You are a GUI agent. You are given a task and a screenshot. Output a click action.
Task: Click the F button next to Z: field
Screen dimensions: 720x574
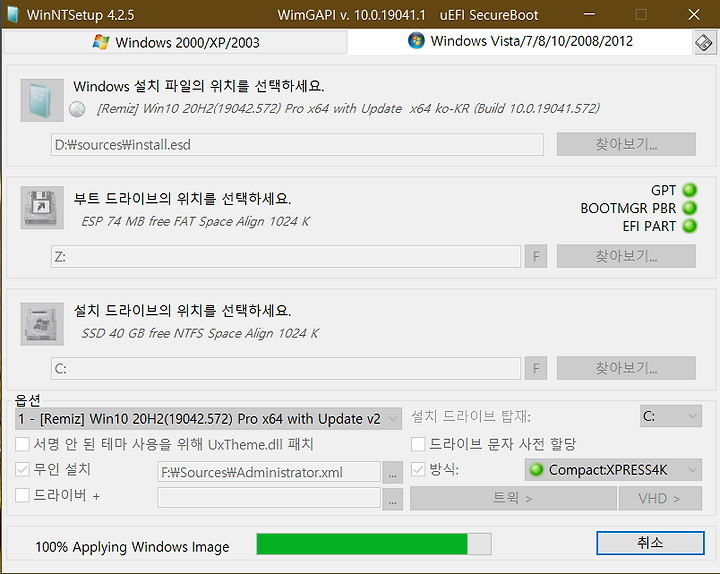pos(536,256)
